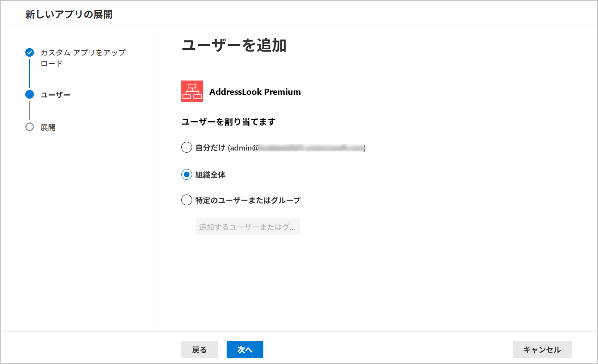Click the AddressLook Premium app name

point(255,92)
